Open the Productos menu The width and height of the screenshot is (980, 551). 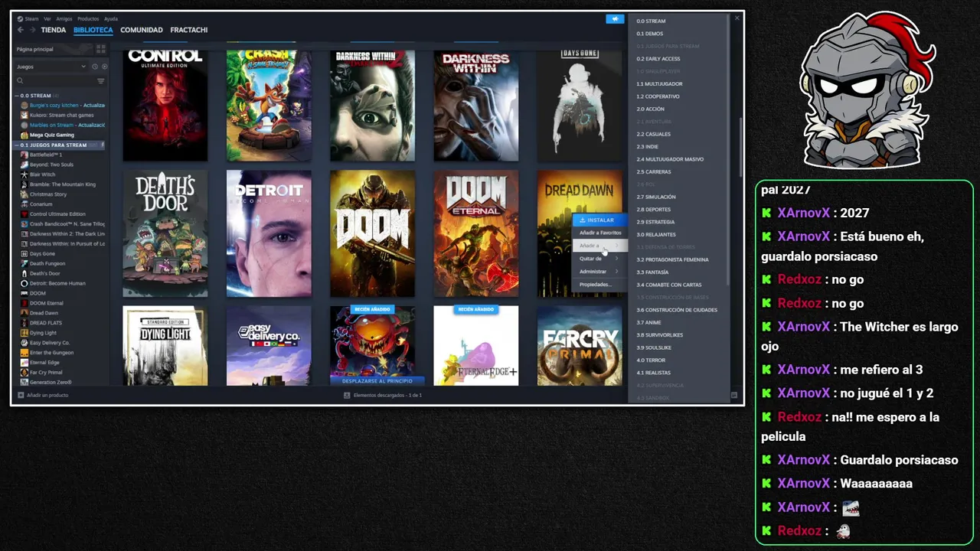tap(88, 18)
